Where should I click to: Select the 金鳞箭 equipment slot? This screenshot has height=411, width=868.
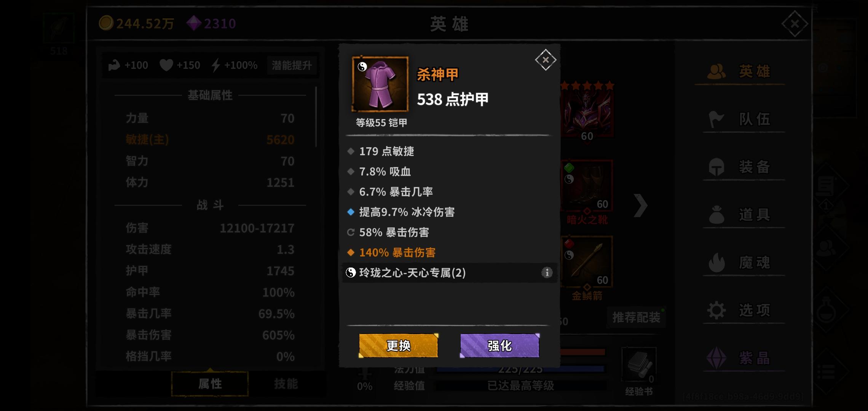click(x=587, y=262)
